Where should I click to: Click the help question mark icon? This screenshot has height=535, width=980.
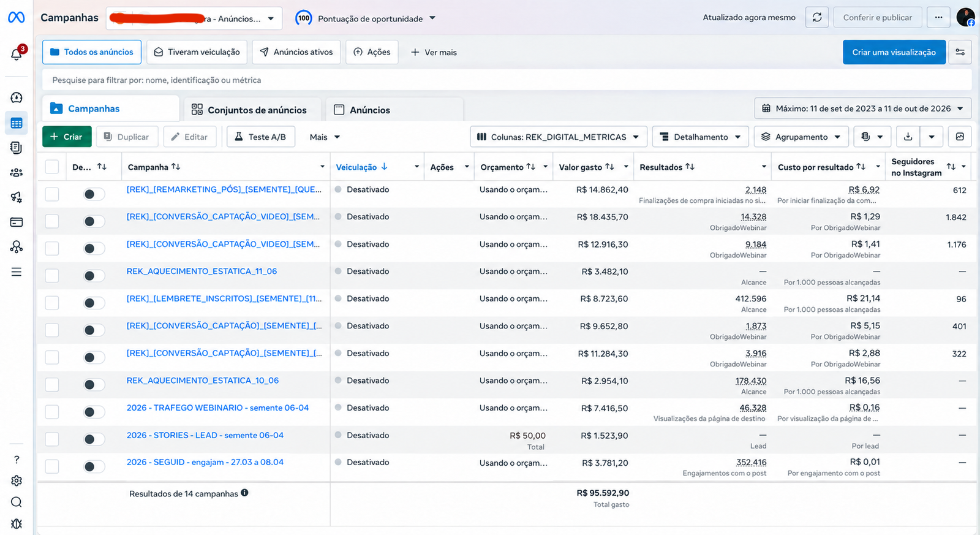[17, 460]
